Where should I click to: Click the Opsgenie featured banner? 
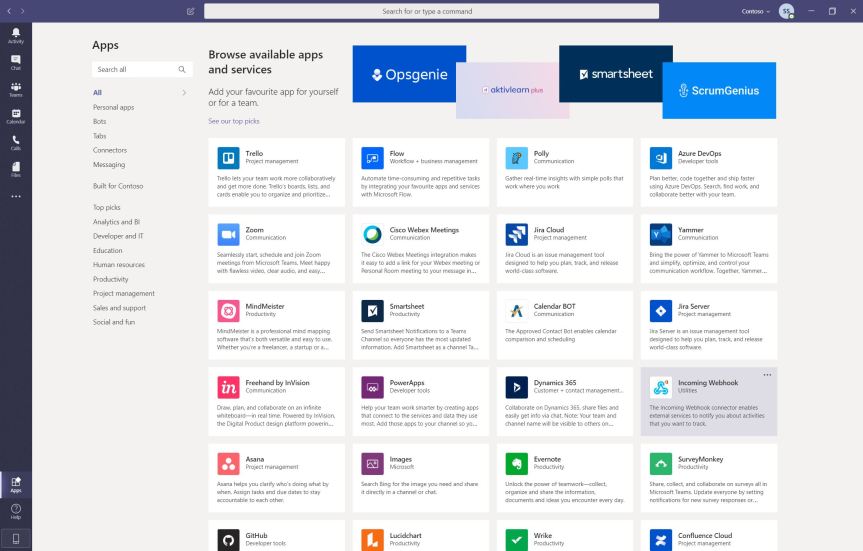point(402,75)
